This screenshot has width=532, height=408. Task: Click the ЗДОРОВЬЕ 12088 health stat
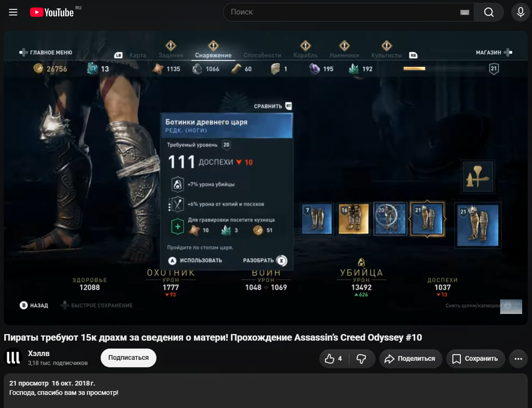click(89, 284)
